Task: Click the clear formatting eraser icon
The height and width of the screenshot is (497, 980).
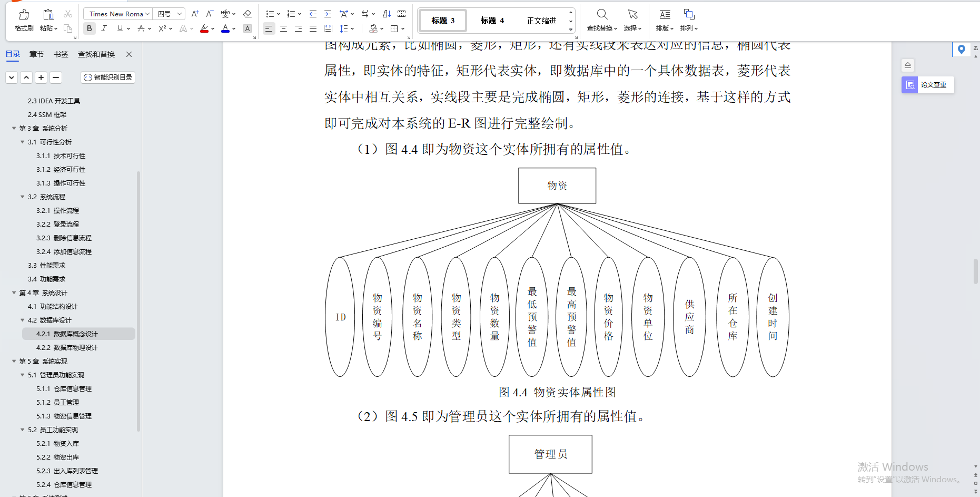Action: click(x=247, y=14)
